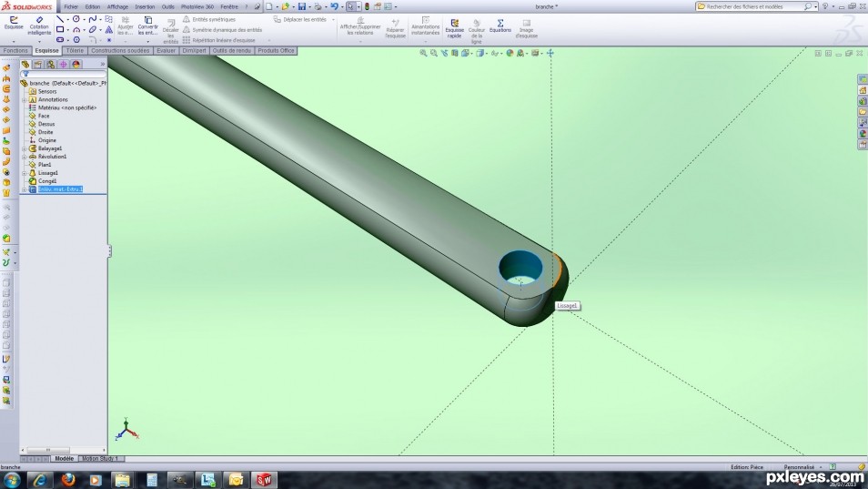Open the Fichier menu

pos(71,6)
